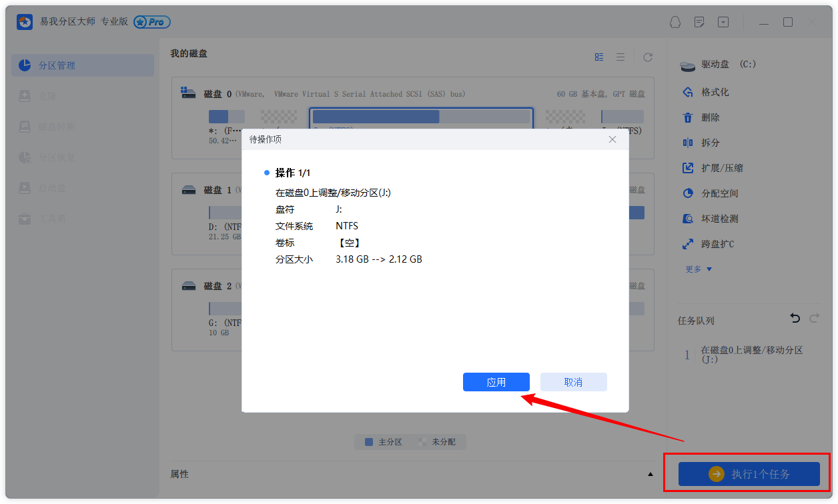Open the notification bell
Image resolution: width=838 pixels, height=504 pixels.
pyautogui.click(x=675, y=22)
